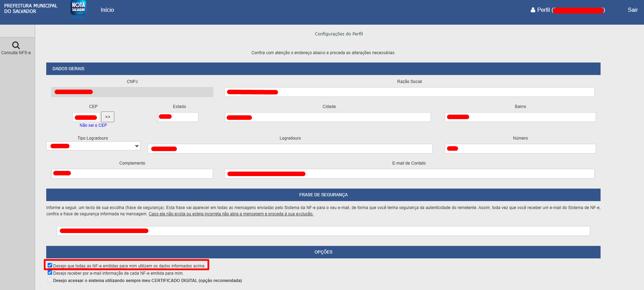Expand the Tipo Logradouro dropdown
The width and height of the screenshot is (644, 290).
tap(93, 146)
